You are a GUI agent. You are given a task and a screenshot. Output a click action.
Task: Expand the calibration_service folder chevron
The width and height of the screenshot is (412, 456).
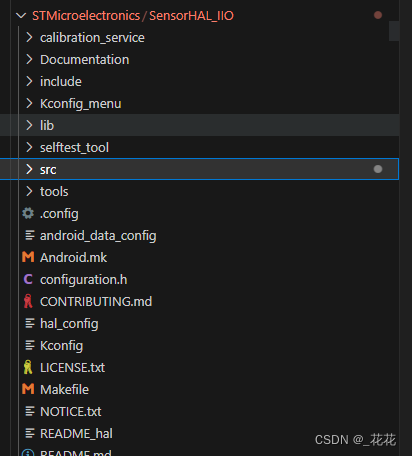tap(29, 37)
